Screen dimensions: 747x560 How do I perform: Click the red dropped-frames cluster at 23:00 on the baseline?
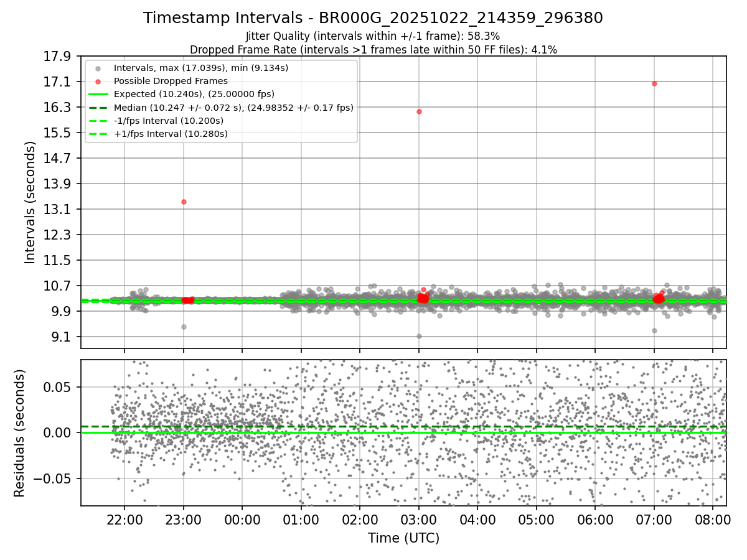pos(187,300)
